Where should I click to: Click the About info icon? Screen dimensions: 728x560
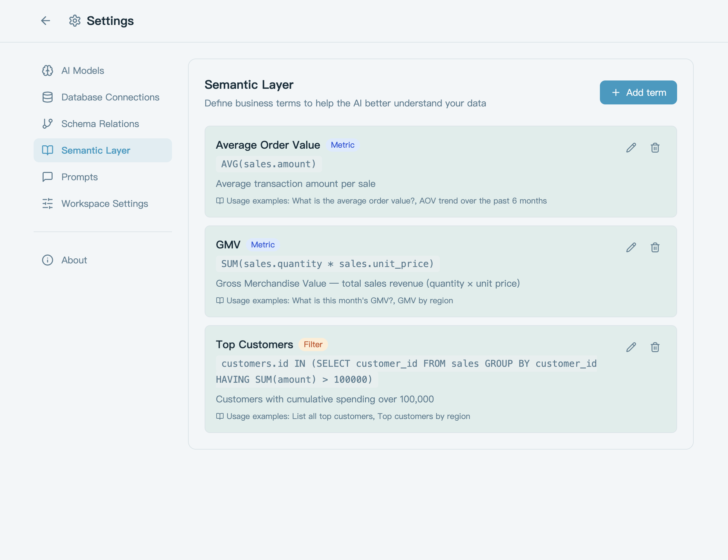coord(48,260)
